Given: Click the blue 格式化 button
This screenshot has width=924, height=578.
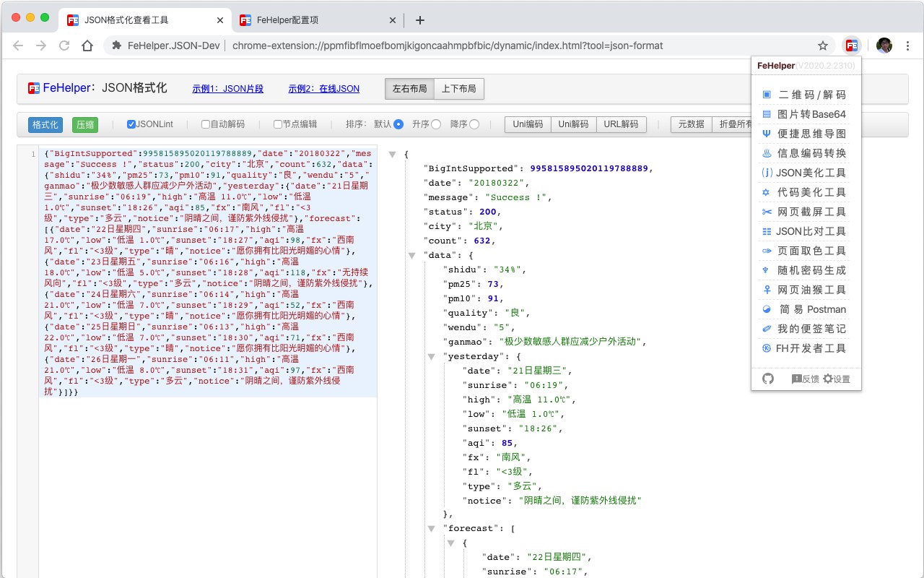Looking at the screenshot, I should (45, 124).
